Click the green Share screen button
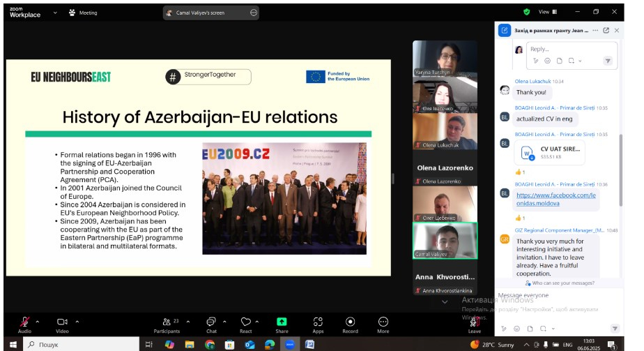The height and width of the screenshot is (351, 644). pos(282,324)
